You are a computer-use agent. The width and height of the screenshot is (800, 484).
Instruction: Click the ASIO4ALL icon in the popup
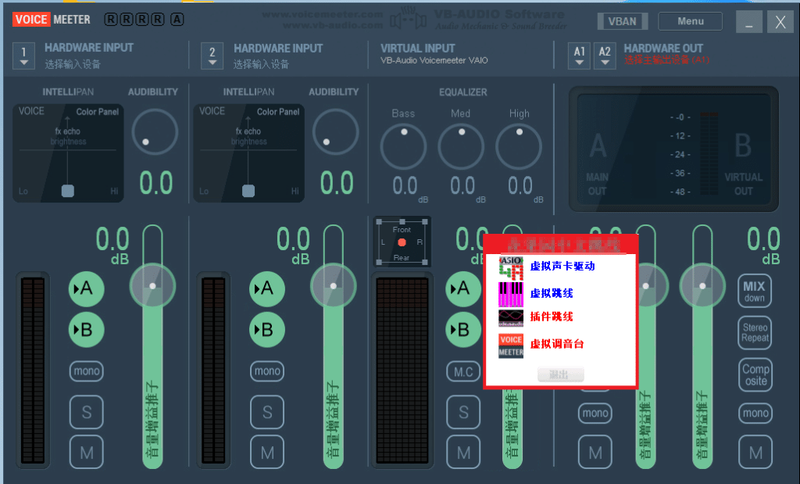pos(511,268)
